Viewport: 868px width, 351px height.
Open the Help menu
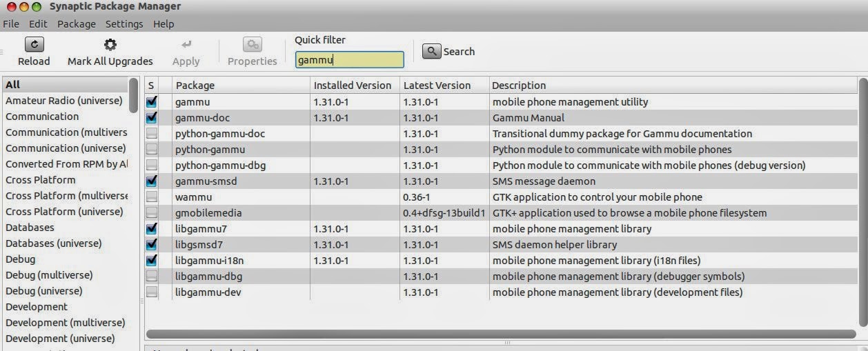pos(164,23)
